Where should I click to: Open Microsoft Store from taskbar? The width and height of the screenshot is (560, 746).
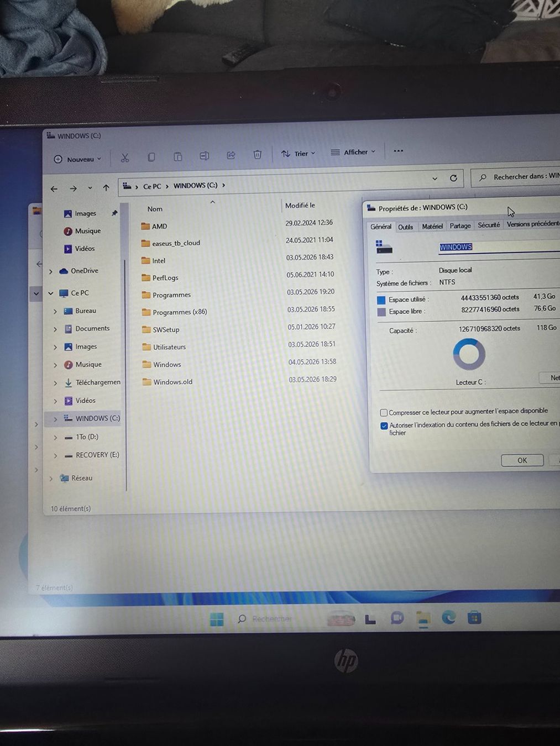pos(474,617)
